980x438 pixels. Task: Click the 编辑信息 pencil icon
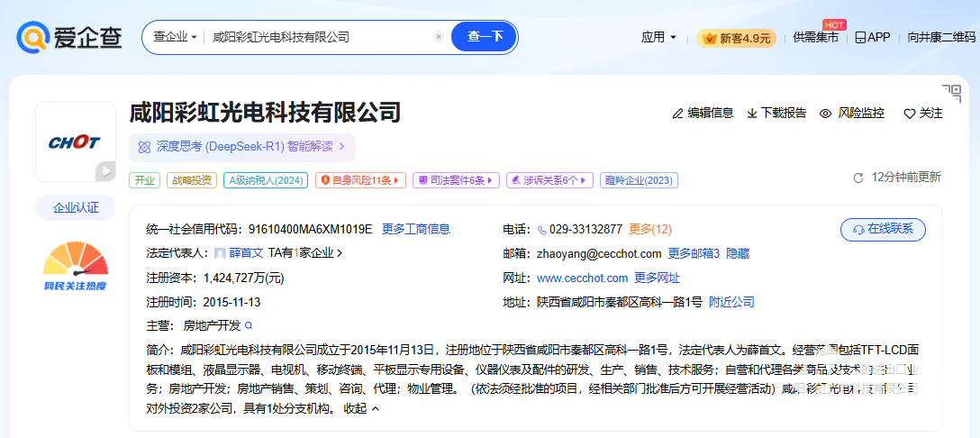pyautogui.click(x=677, y=114)
